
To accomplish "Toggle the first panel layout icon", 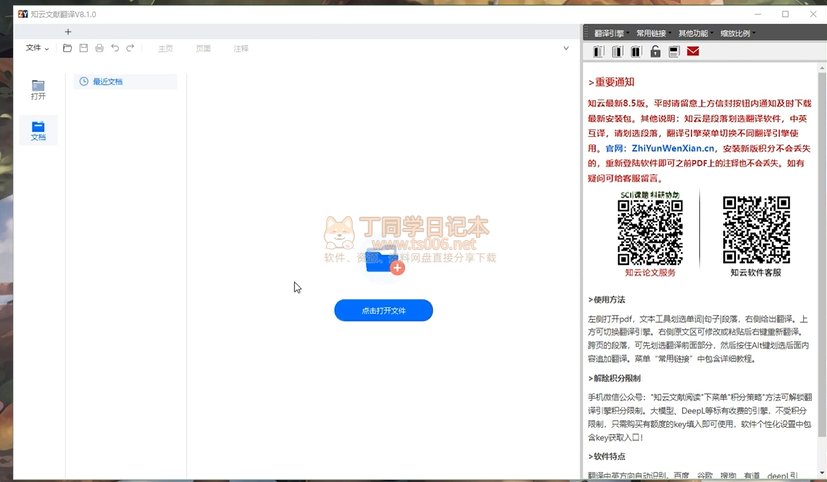I will (x=599, y=51).
